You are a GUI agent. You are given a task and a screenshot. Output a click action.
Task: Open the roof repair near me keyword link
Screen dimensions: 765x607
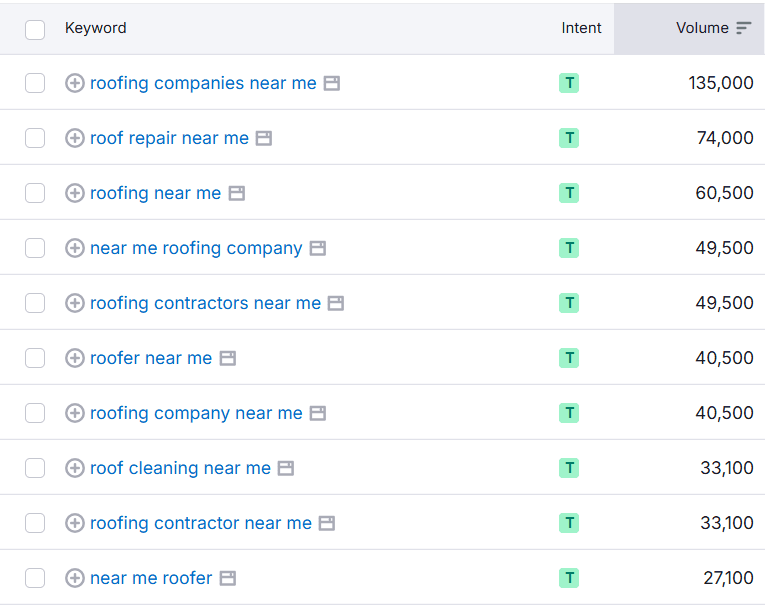169,139
